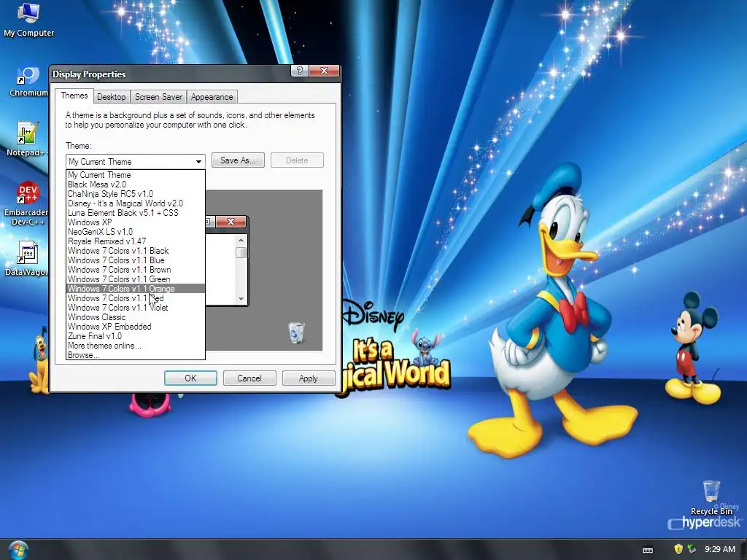Open Embarcadero Dev-C++ desktop shortcut
Viewport: 747px width, 560px height.
(x=28, y=203)
